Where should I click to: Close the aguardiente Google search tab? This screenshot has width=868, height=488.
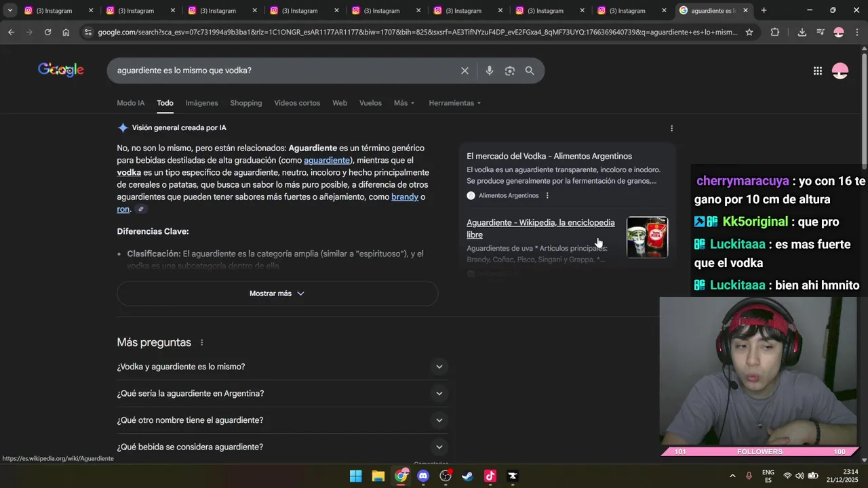746,10
